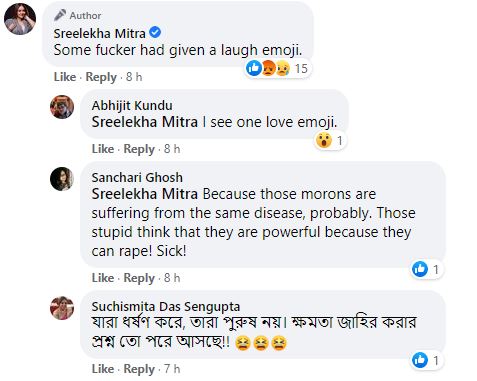477x381 pixels.
Task: Reply to Suchismita Das Sengupta's comment
Action: coord(139,369)
